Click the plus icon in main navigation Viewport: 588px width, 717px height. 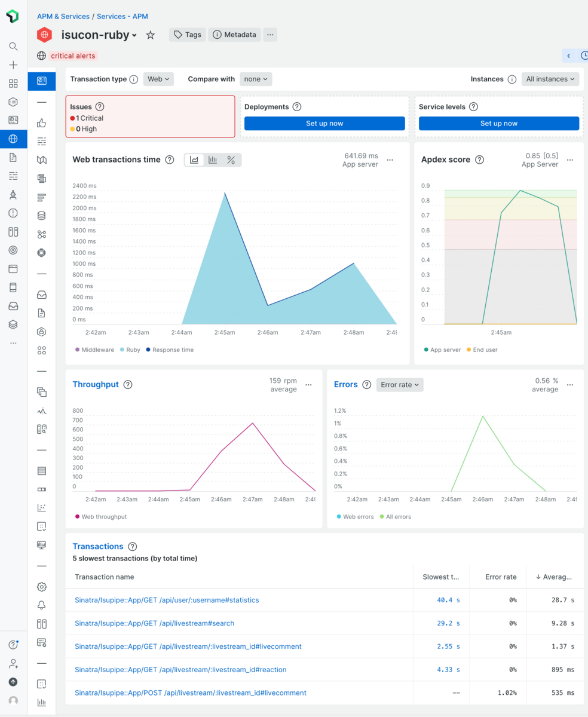coord(13,65)
